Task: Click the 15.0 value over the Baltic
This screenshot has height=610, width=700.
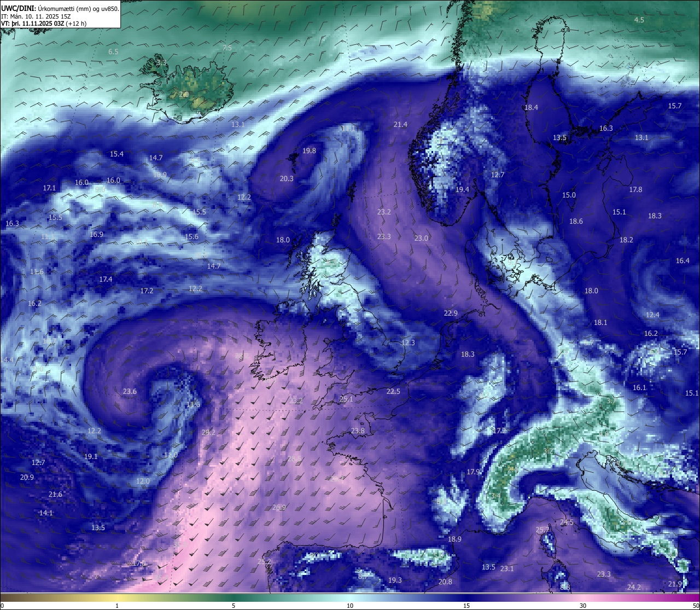Action: click(x=569, y=195)
